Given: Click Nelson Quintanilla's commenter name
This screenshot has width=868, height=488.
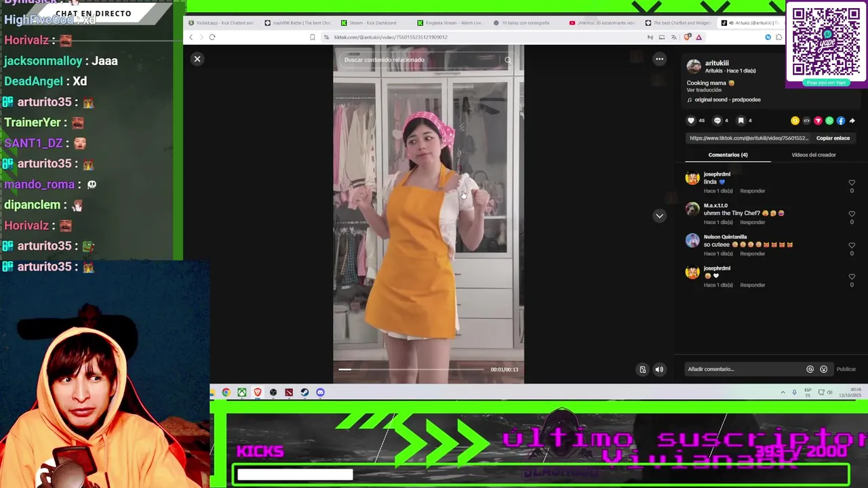Looking at the screenshot, I should point(725,237).
